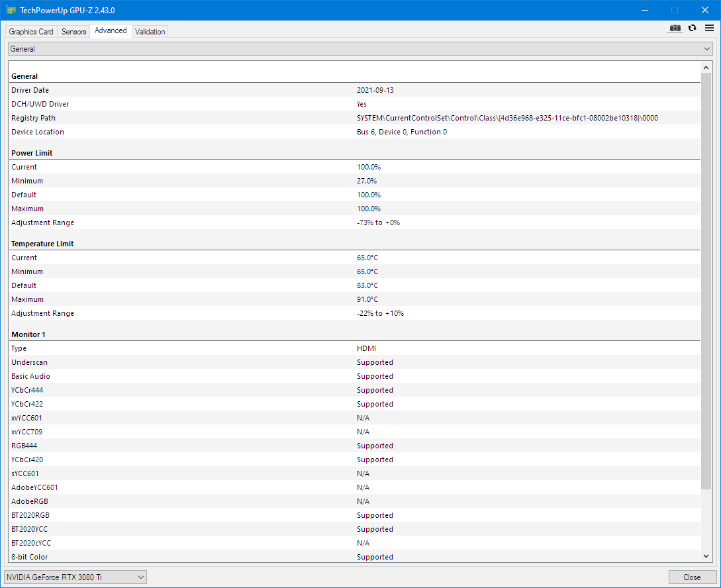Select the Temperature Limit Default value 83.0°C

coord(367,285)
